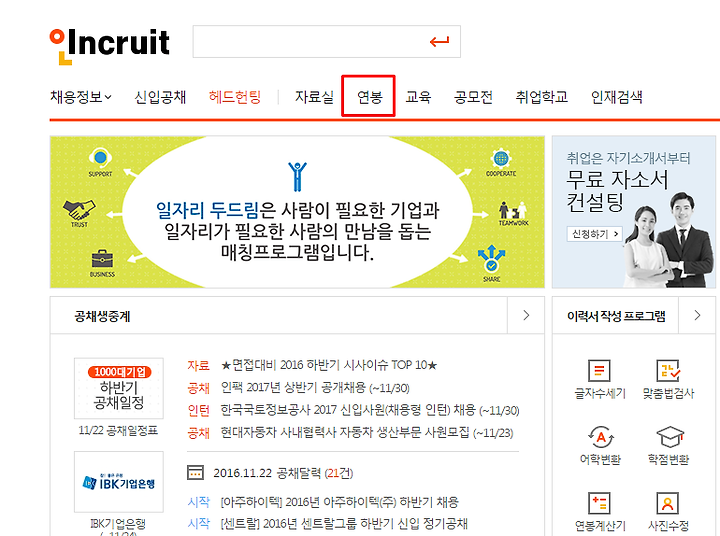Open the 헤드헌팅 menu item
This screenshot has height=536, width=720.
click(235, 97)
